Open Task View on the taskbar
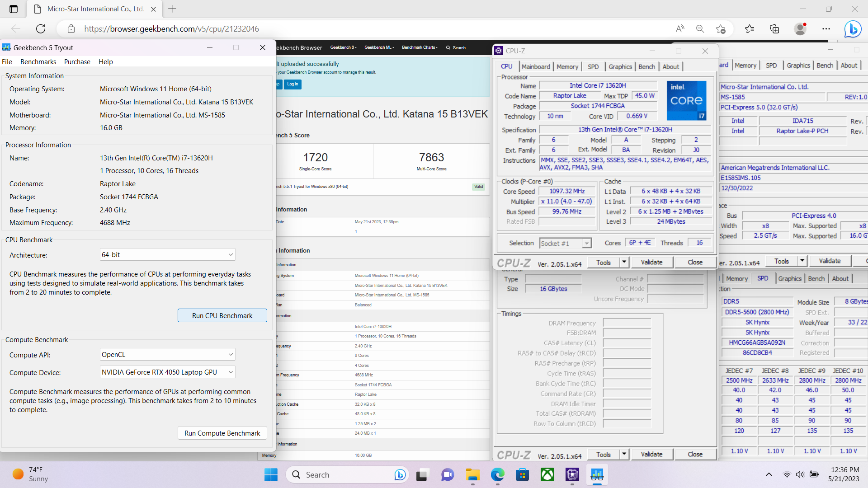This screenshot has width=868, height=488. coord(422,475)
